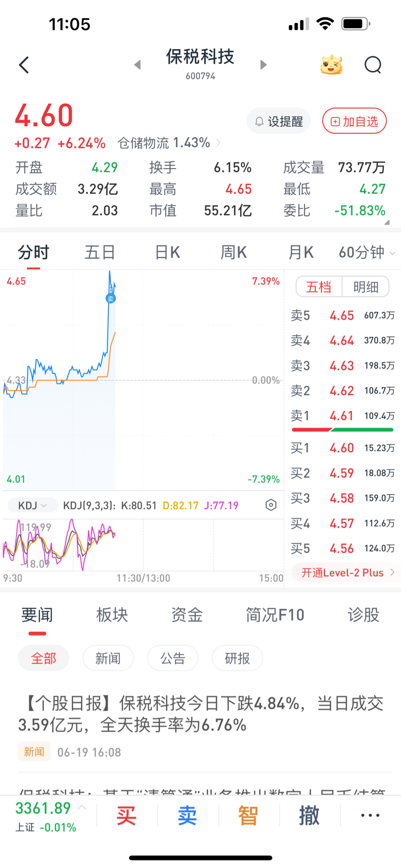This screenshot has width=401, height=868.
Task: Tap the cat mascot assistant icon
Action: pyautogui.click(x=332, y=65)
